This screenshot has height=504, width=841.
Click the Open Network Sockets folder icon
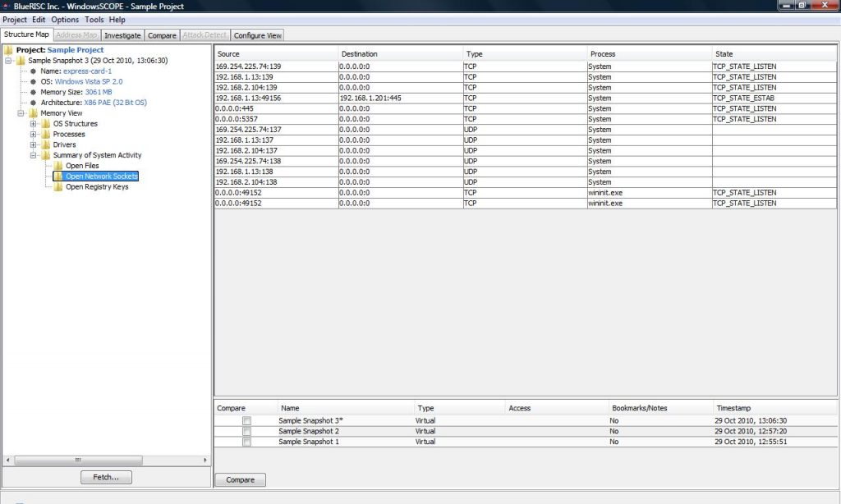click(x=58, y=176)
